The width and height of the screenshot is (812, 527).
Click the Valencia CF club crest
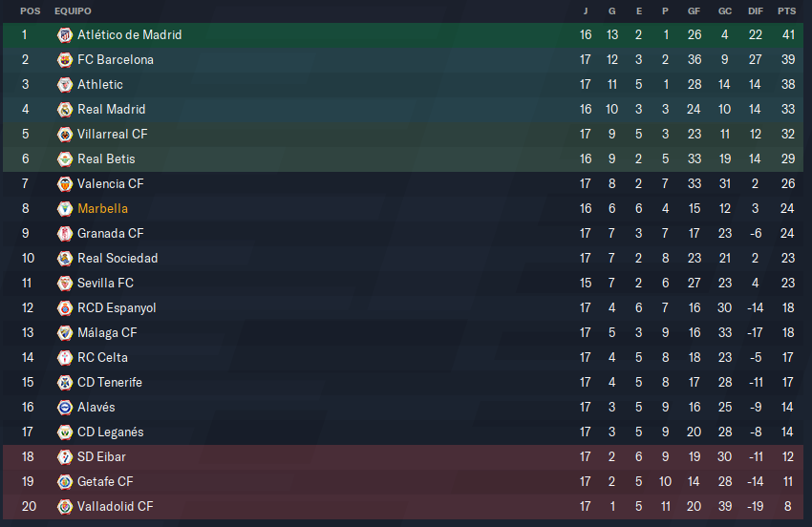pos(65,184)
